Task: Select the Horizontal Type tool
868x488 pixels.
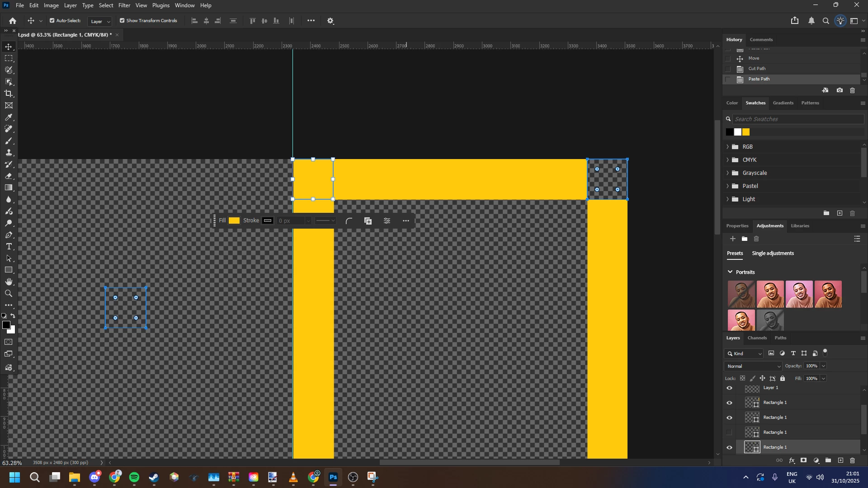Action: [x=9, y=247]
